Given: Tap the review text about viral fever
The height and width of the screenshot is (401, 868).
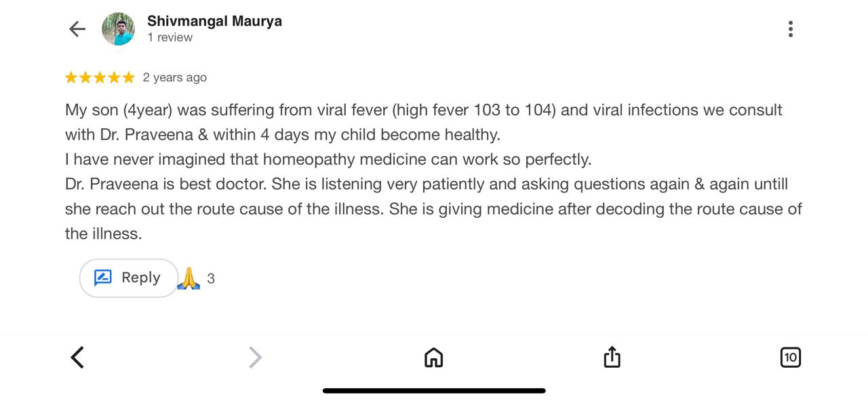Looking at the screenshot, I should click(433, 172).
